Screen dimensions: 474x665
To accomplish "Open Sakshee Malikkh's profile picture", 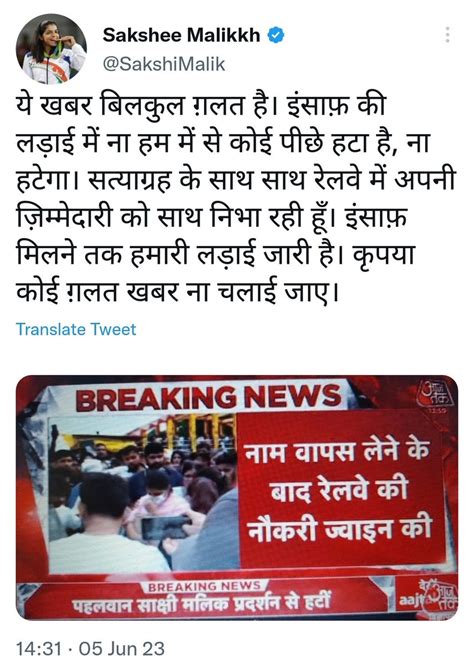I will (x=51, y=49).
